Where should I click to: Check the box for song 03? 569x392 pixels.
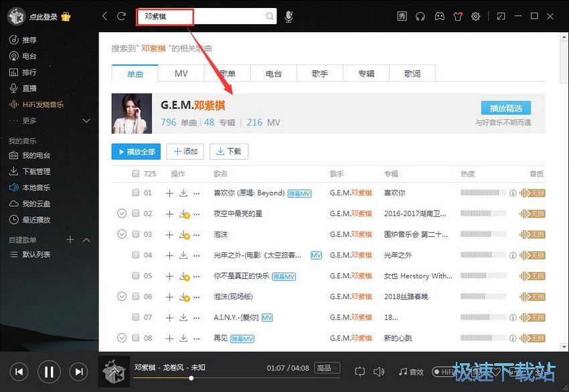tap(136, 234)
